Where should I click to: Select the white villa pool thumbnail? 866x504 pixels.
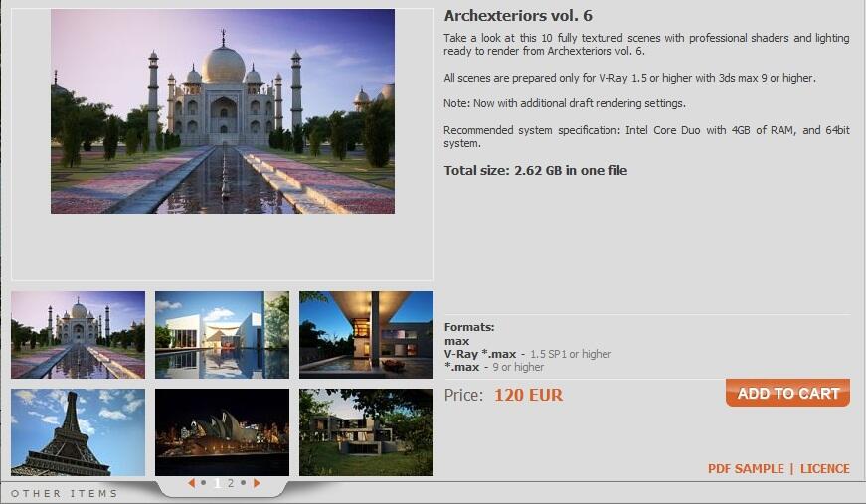222,335
